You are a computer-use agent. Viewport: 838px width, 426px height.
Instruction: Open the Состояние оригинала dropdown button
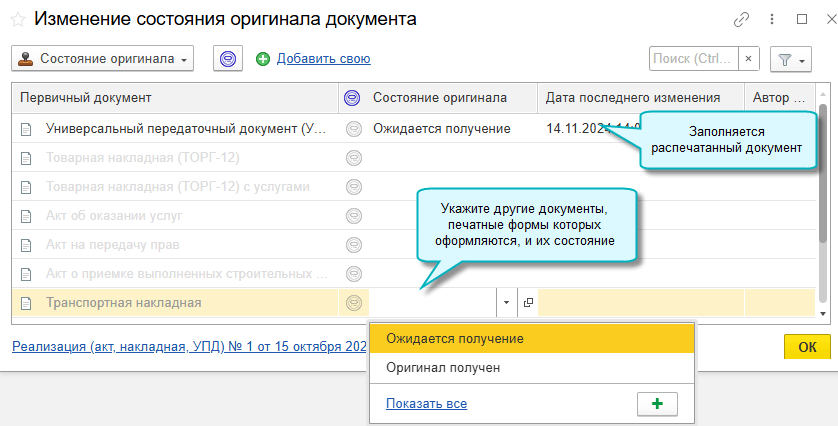point(103,59)
